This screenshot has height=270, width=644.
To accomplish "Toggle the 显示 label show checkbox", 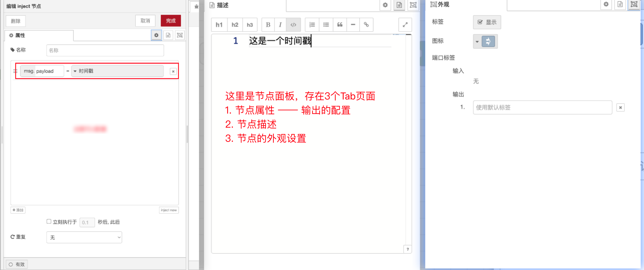I will (487, 22).
